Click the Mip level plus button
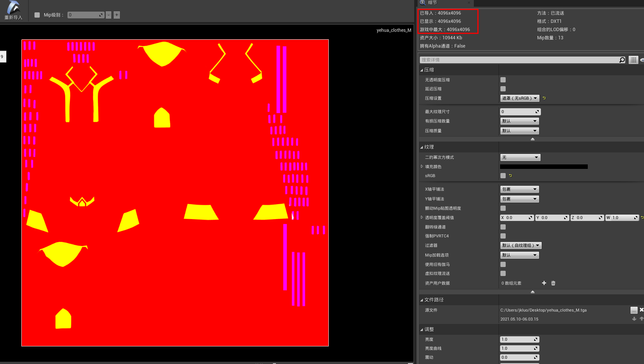644x364 pixels. coord(117,15)
